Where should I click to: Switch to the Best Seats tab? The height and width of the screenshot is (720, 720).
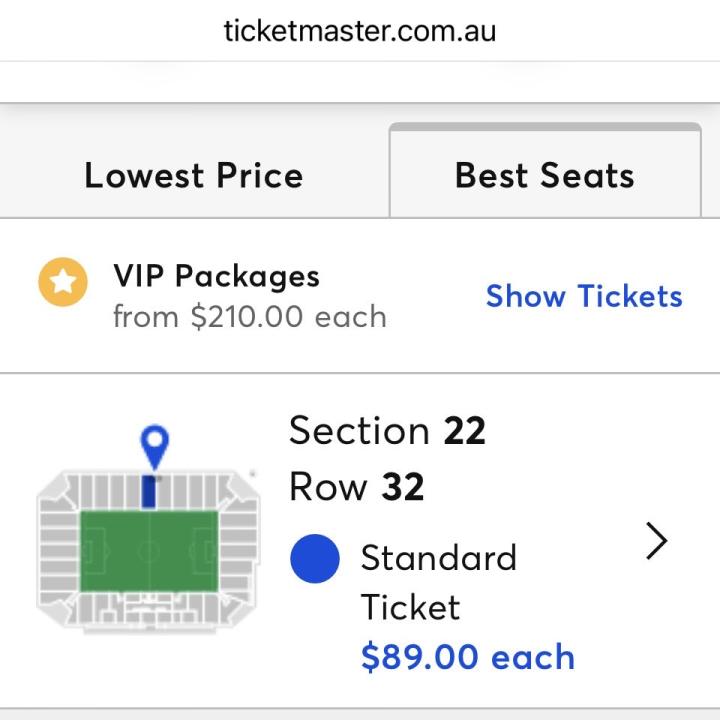[x=544, y=176]
